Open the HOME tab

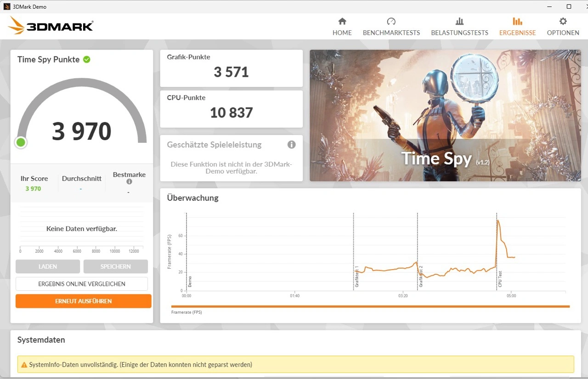pyautogui.click(x=342, y=27)
